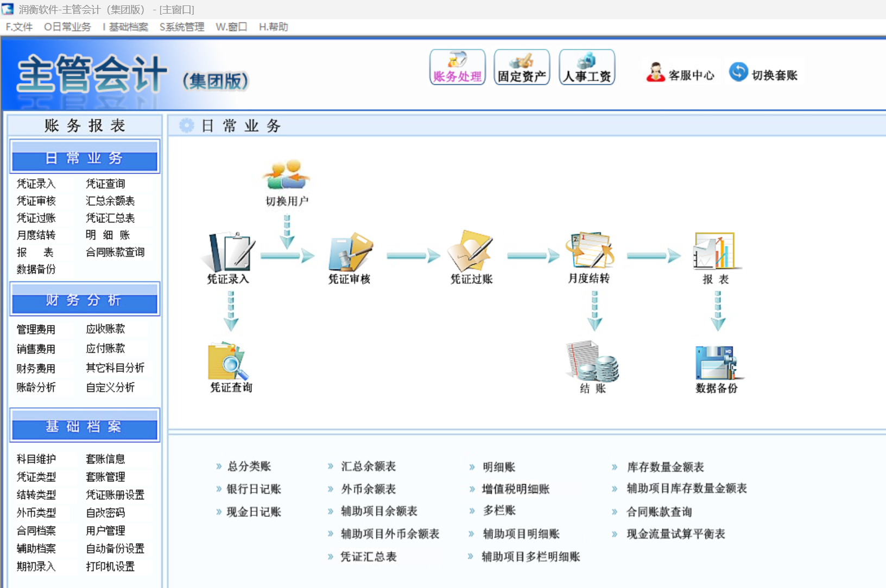Viewport: 886px width, 588px height.
Task: Open the F.文件 menu
Action: 19,27
